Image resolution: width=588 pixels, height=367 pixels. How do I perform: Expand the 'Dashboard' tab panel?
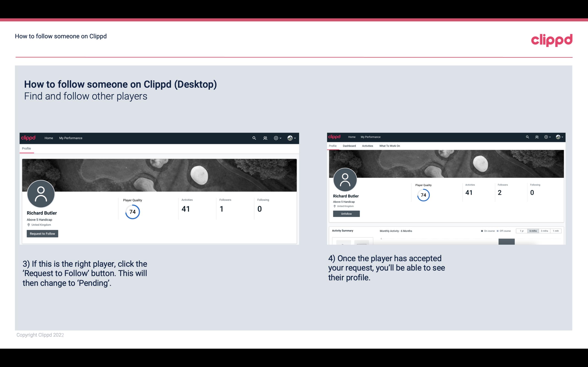click(x=349, y=145)
